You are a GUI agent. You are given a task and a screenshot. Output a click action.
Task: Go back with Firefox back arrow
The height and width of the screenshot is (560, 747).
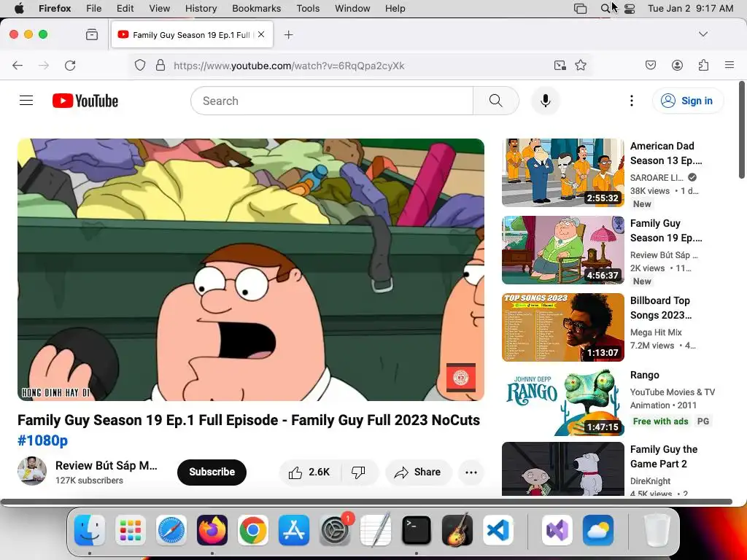click(18, 65)
